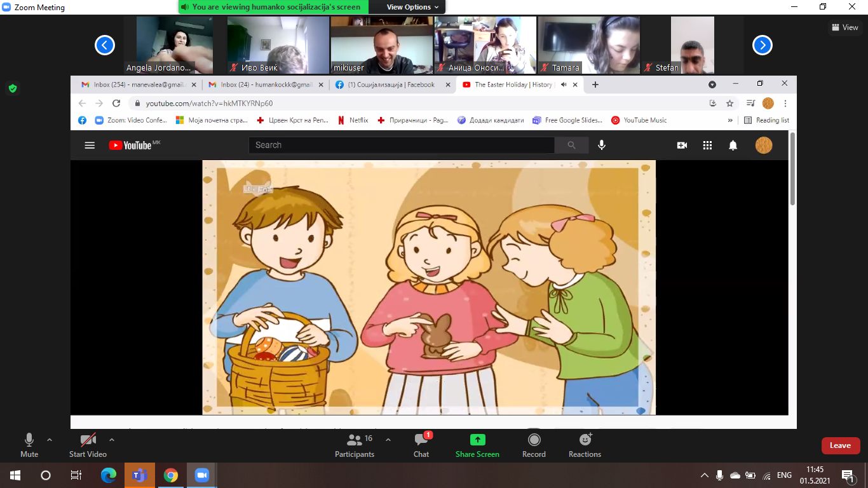Expand audio options arrow beside Mute
The width and height of the screenshot is (868, 488).
50,440
